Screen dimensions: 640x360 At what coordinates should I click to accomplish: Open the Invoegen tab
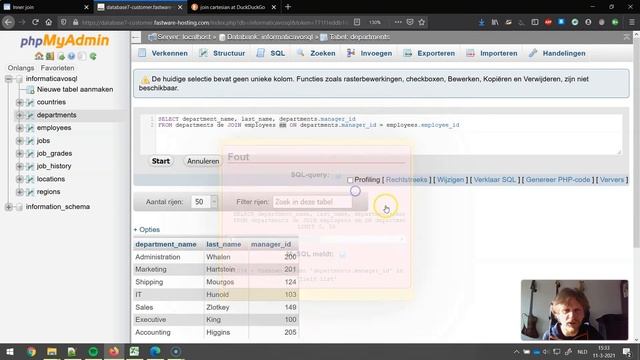click(369, 53)
